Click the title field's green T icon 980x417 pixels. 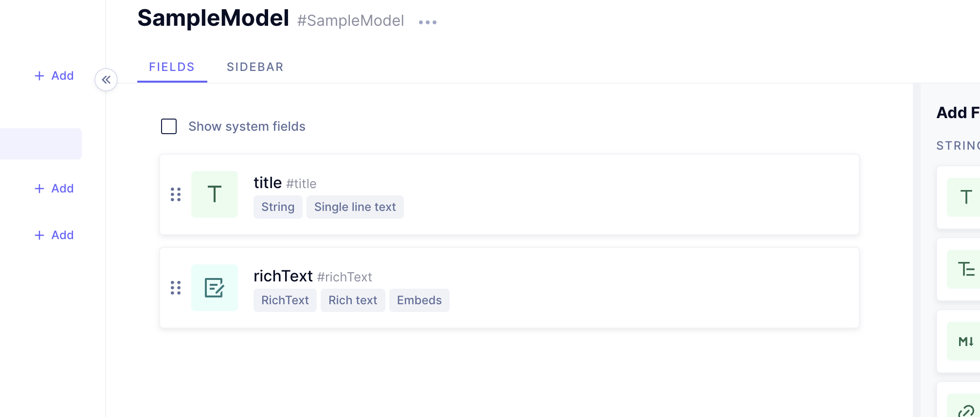(215, 194)
